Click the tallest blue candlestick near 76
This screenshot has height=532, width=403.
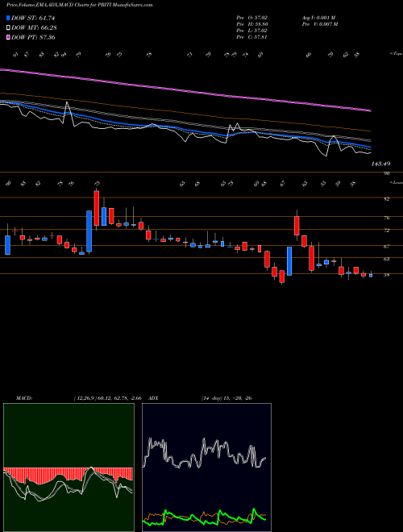pos(89,231)
